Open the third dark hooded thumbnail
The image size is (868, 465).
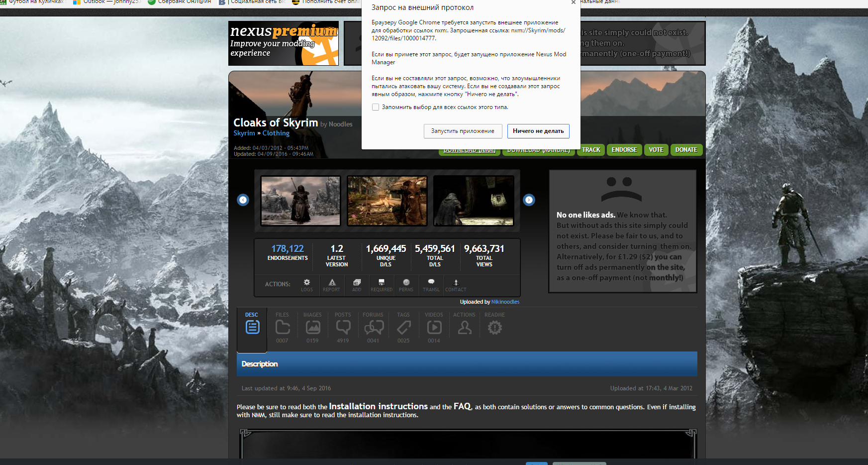pos(474,201)
